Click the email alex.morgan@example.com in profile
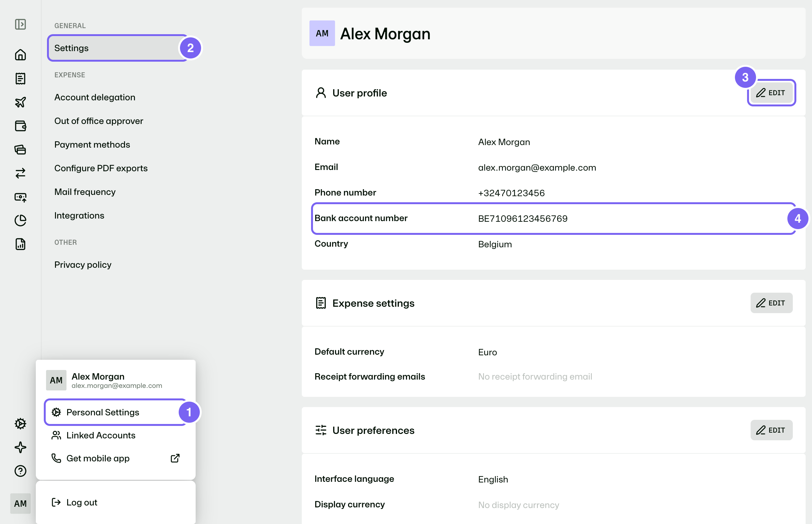Viewport: 812px width, 524px height. 537,168
